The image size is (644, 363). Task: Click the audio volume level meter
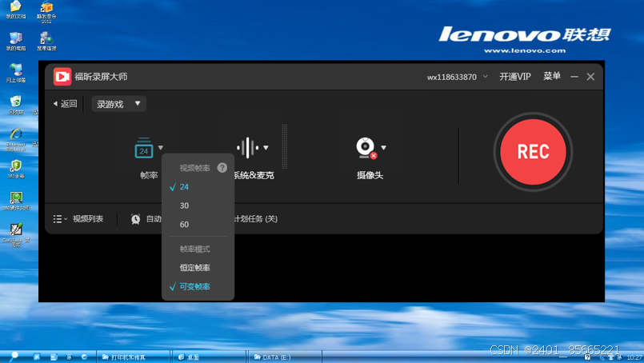pyautogui.click(x=285, y=146)
